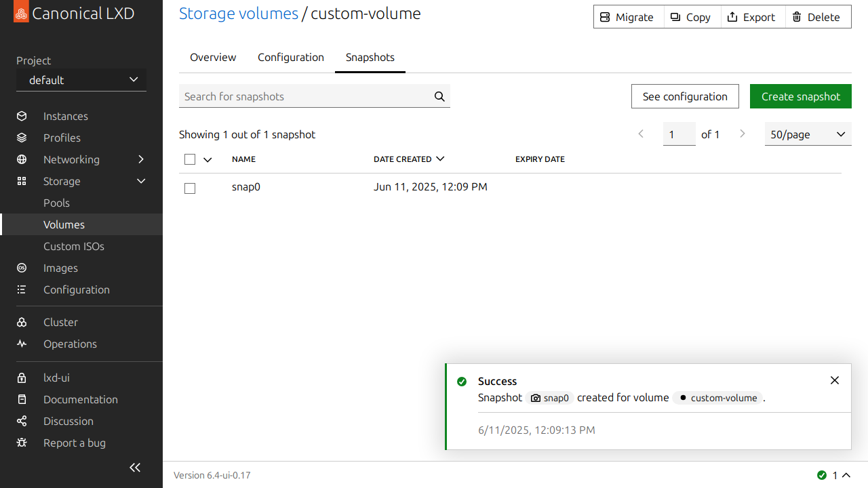Click the 6/11/2025, 12:09:13 PM timestamp
This screenshot has height=488, width=868.
(536, 430)
